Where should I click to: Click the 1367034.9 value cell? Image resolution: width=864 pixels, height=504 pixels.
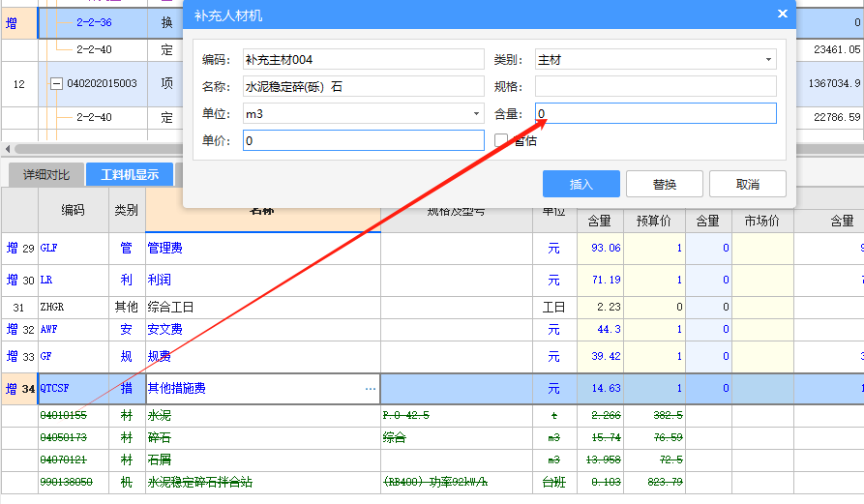830,84
